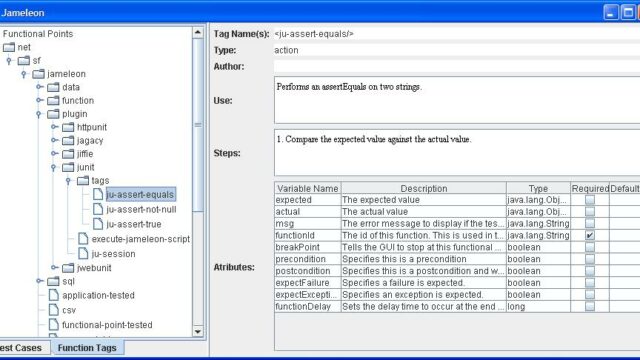Toggle Required checkbox for expected attribute
640x360 pixels.
point(590,200)
